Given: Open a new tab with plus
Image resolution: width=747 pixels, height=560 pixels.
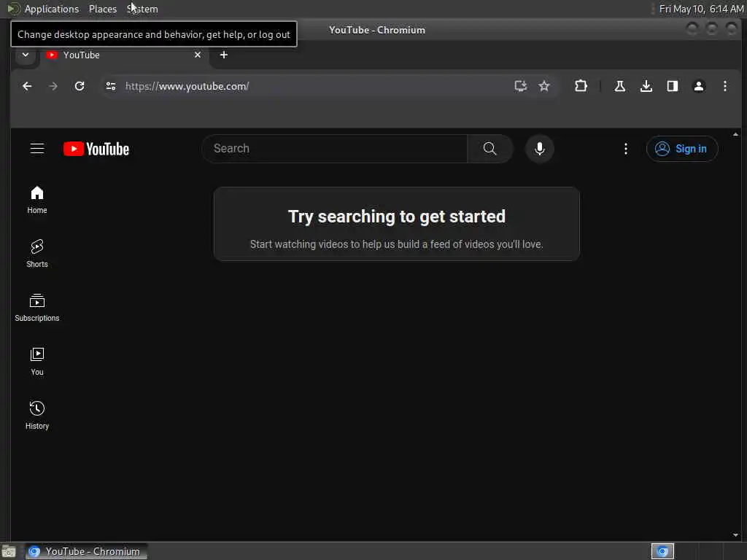Looking at the screenshot, I should pos(223,55).
